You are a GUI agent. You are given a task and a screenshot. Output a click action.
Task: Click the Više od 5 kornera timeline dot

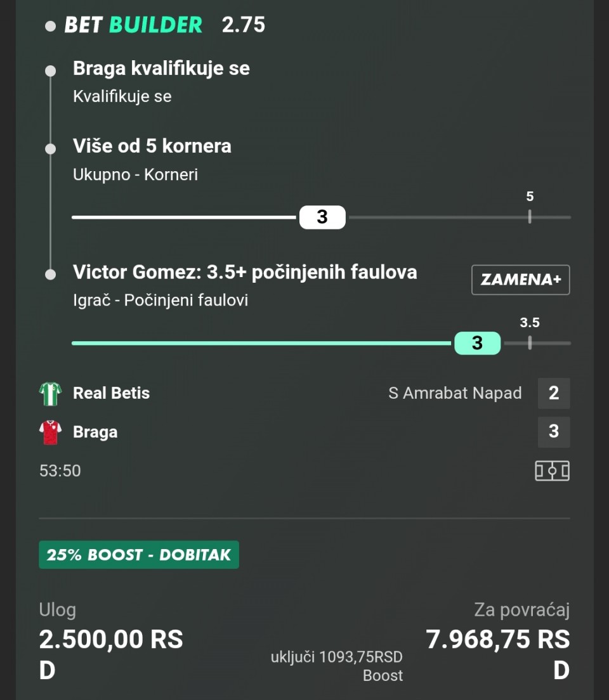coord(51,148)
